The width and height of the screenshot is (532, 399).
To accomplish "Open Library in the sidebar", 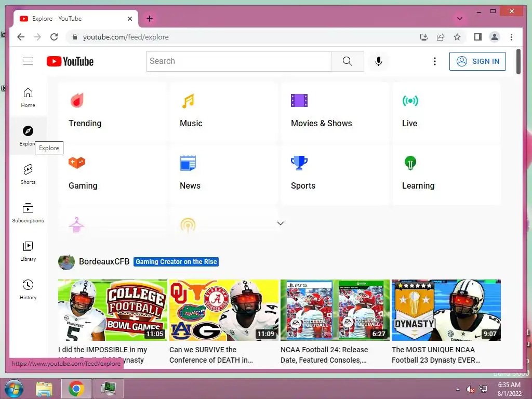I will [28, 251].
